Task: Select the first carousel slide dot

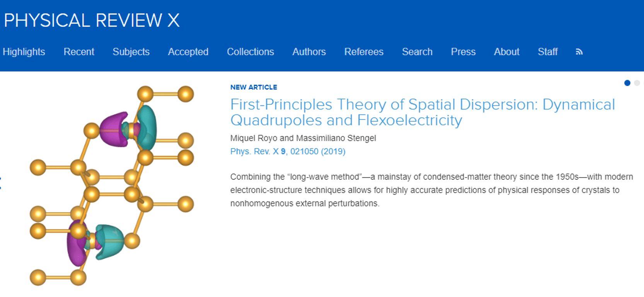Action: tap(627, 83)
